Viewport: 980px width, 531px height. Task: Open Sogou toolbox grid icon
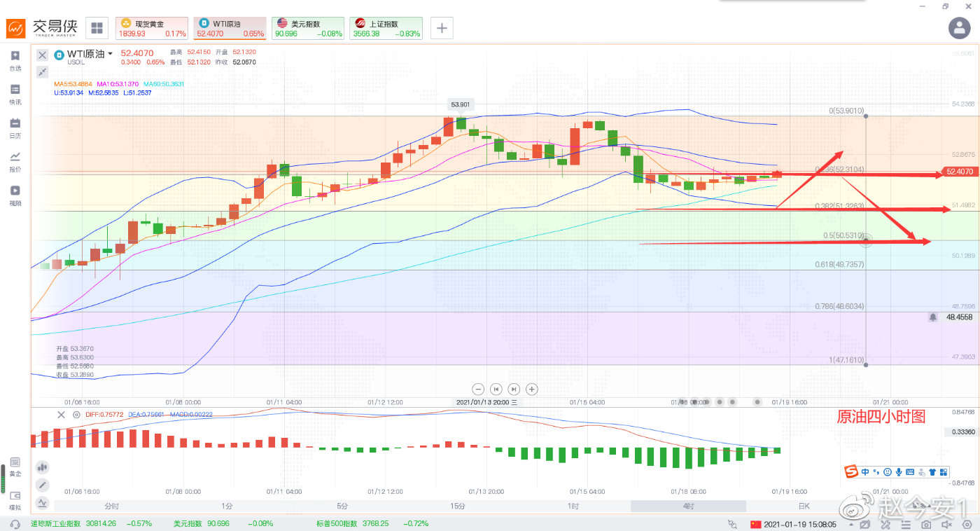(944, 472)
